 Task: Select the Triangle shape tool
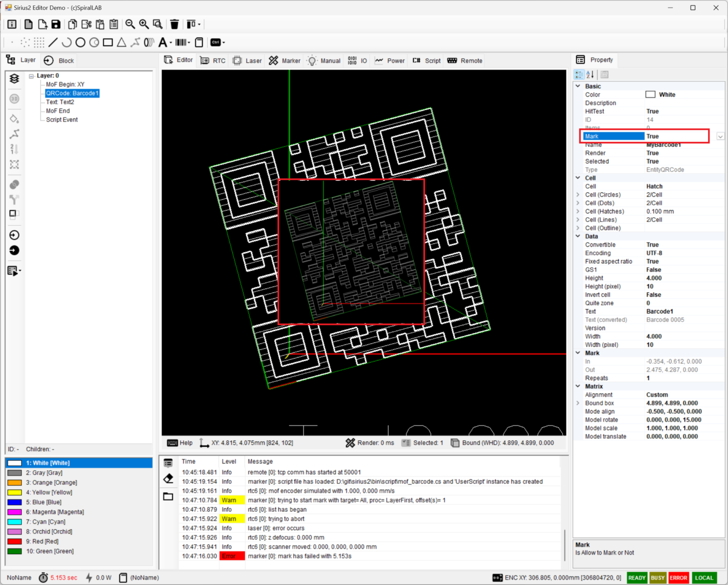point(122,42)
